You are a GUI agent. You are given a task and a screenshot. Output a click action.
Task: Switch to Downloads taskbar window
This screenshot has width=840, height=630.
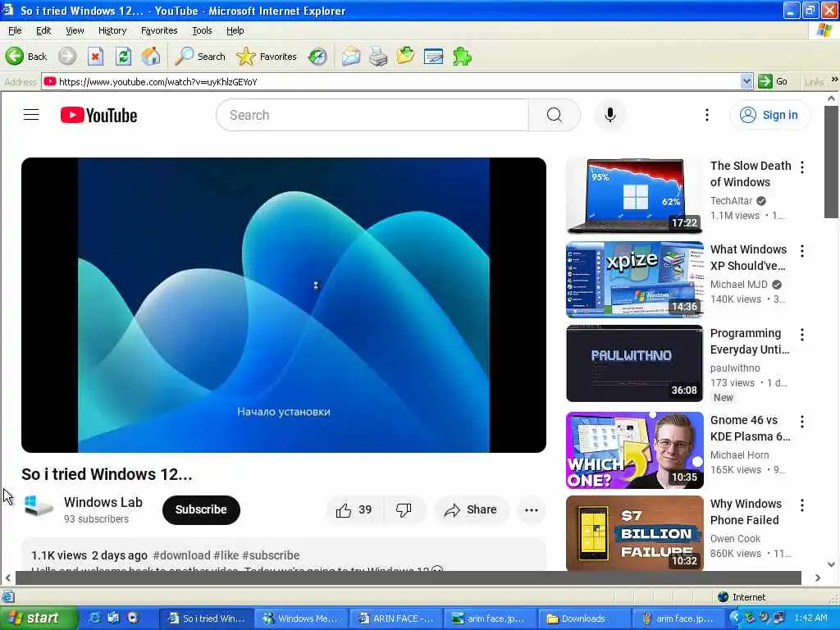click(x=583, y=619)
